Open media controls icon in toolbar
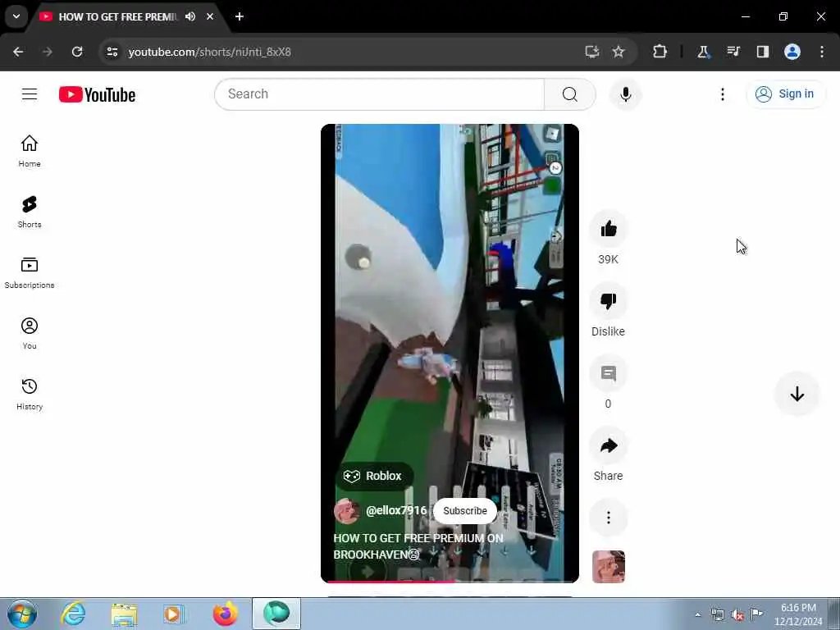This screenshot has height=630, width=840. click(733, 52)
